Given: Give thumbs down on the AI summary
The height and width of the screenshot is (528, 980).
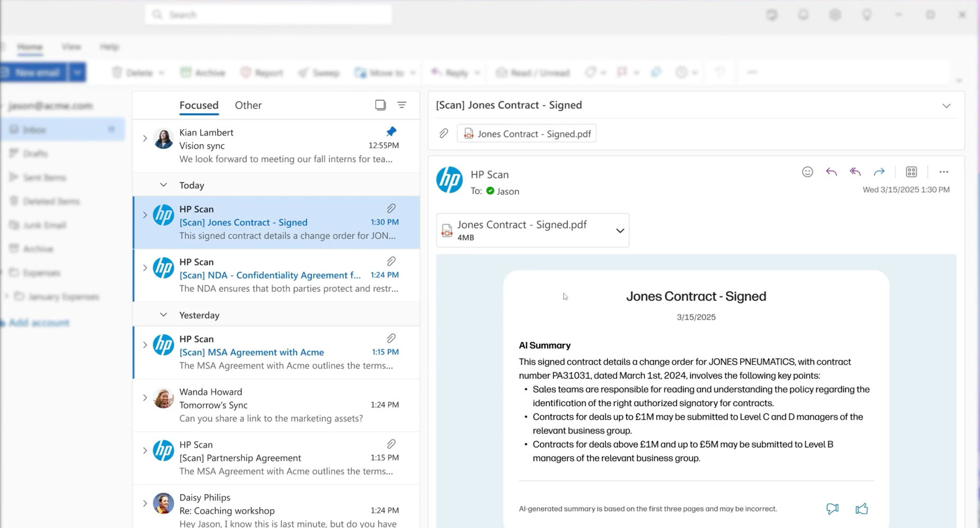Looking at the screenshot, I should tap(832, 509).
